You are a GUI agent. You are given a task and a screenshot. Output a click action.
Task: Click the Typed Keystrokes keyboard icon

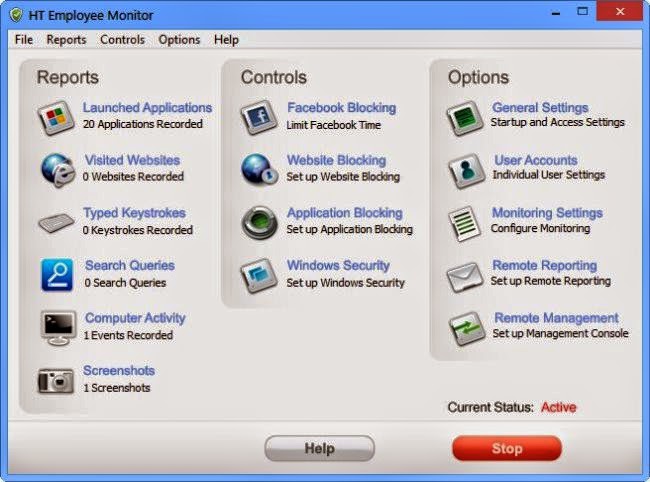(x=56, y=223)
